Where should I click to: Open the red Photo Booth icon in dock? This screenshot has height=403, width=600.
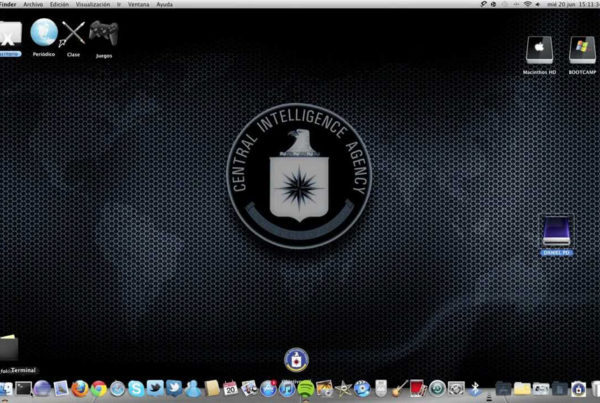[x=418, y=388]
